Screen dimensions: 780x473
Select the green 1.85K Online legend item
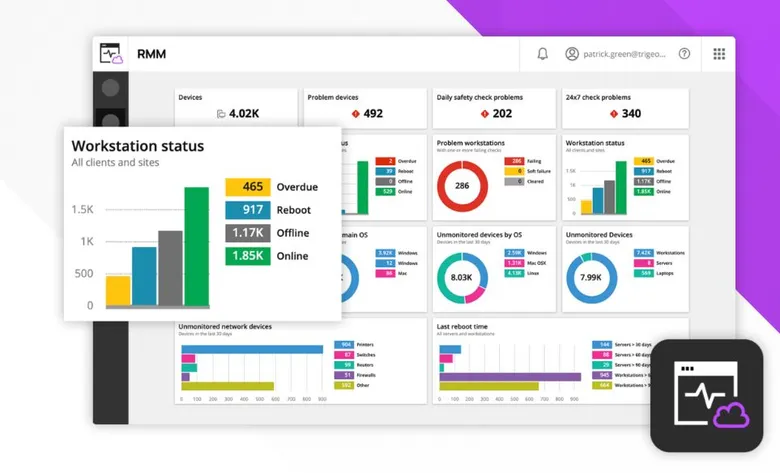pos(271,256)
